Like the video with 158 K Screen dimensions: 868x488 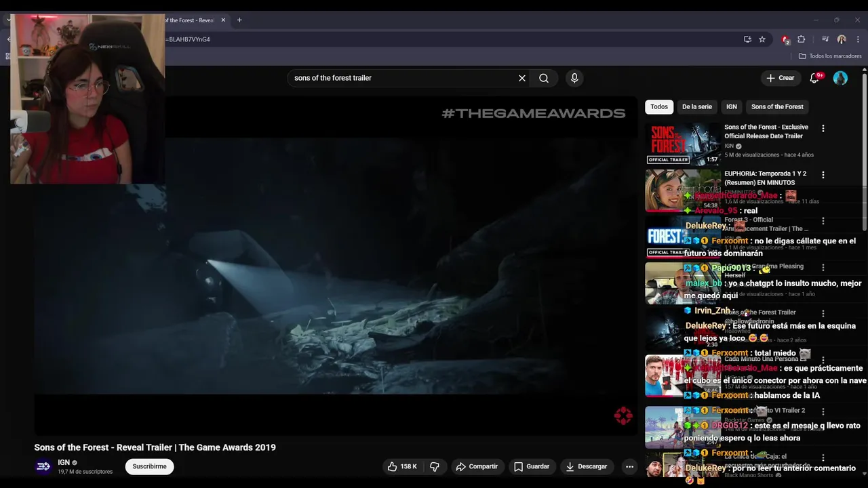click(x=402, y=466)
